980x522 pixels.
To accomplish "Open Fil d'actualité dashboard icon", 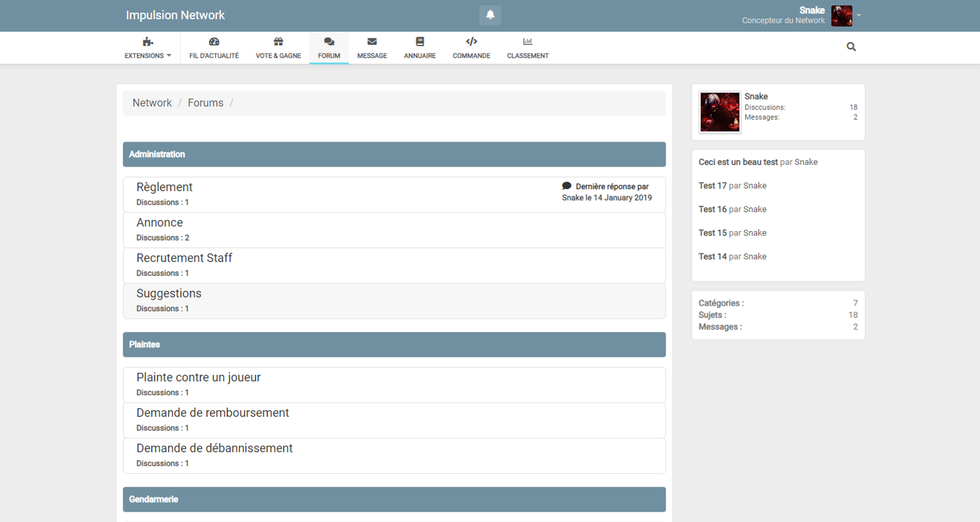I will coord(214,42).
